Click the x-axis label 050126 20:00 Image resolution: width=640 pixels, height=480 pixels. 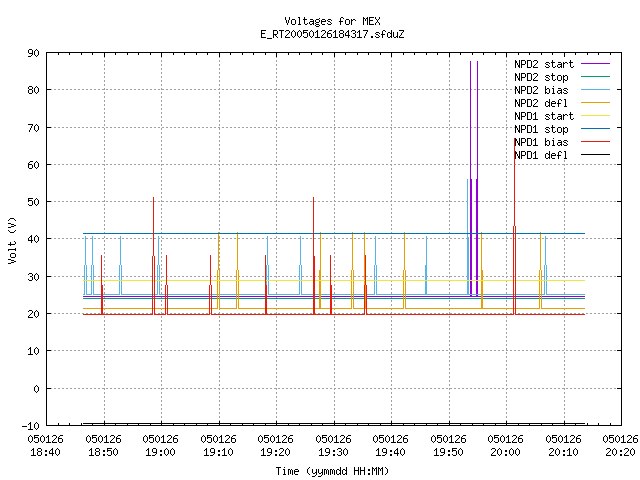[506, 446]
